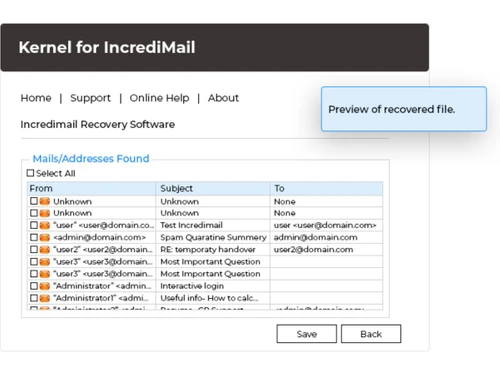Tick checkbox for first Unknown mail row
This screenshot has width=500, height=375.
(x=34, y=201)
